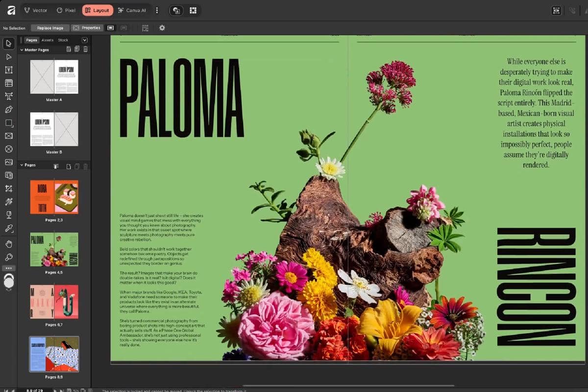Collapse the Pages section
The width and height of the screenshot is (588, 392).
click(x=22, y=165)
